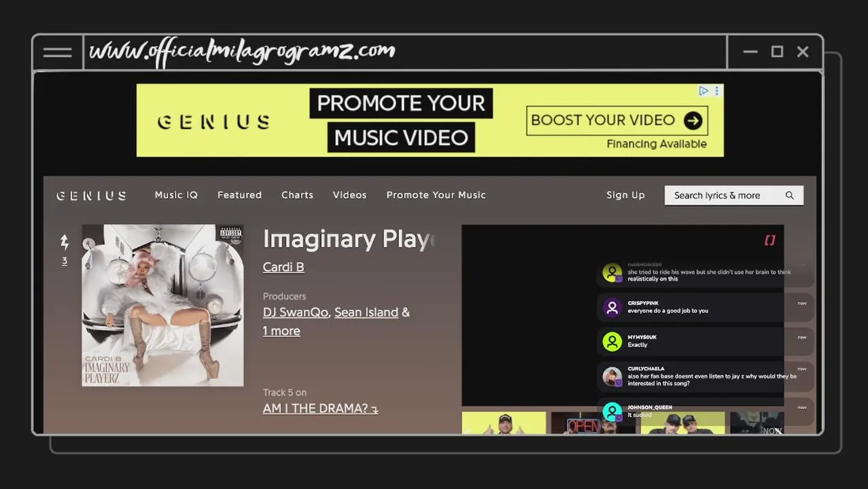The height and width of the screenshot is (489, 868).
Task: Open the ad options three-dot icon
Action: [x=716, y=91]
